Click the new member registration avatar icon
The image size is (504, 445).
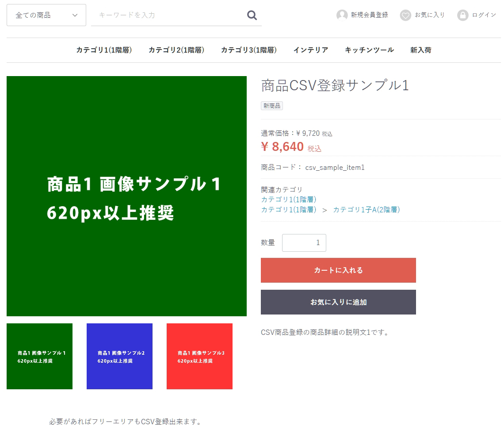click(x=342, y=15)
